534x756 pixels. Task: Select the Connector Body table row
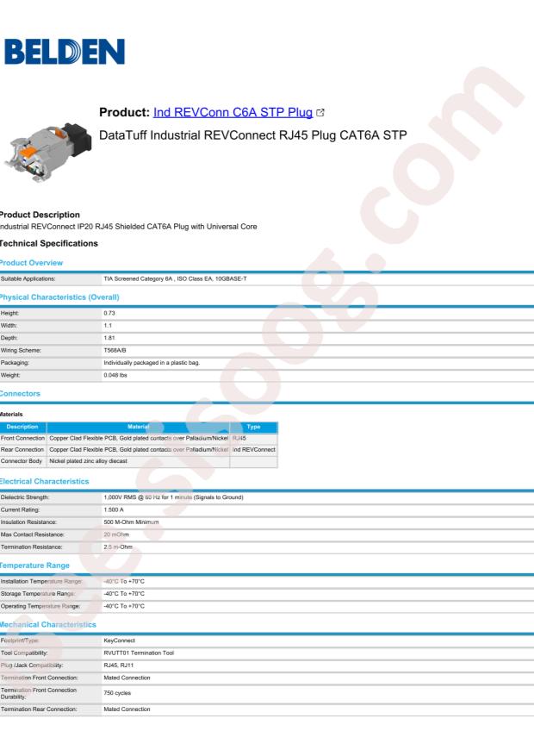[139, 461]
